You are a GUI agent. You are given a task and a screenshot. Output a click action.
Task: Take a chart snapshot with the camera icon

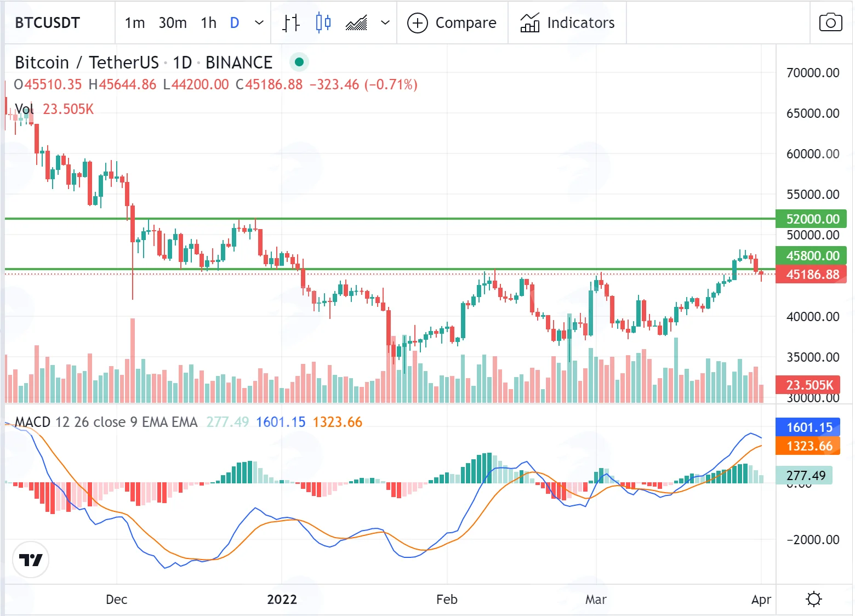830,22
